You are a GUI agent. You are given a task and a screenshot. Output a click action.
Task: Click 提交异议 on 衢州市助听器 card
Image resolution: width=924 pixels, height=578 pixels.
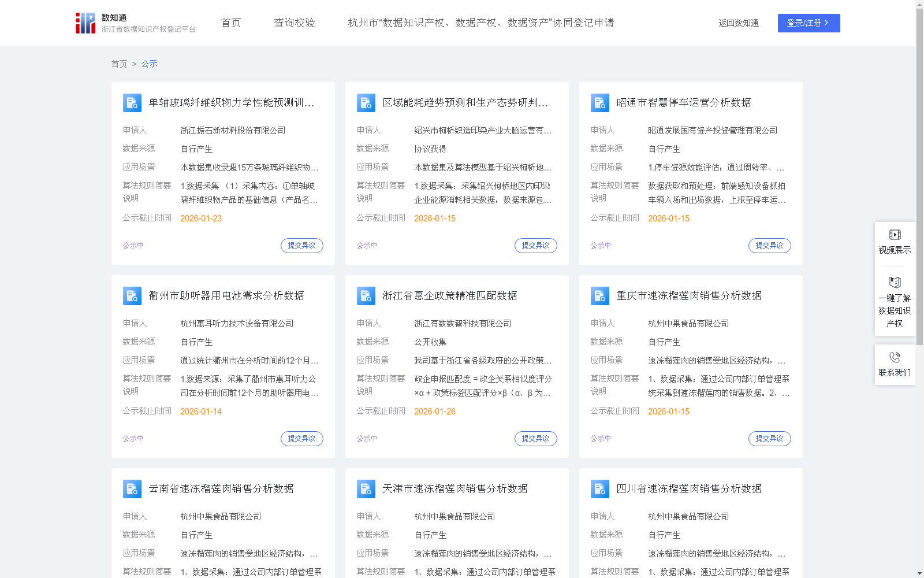(x=302, y=439)
